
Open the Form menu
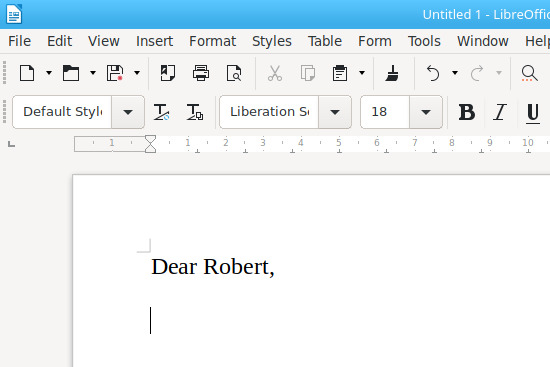coord(375,41)
